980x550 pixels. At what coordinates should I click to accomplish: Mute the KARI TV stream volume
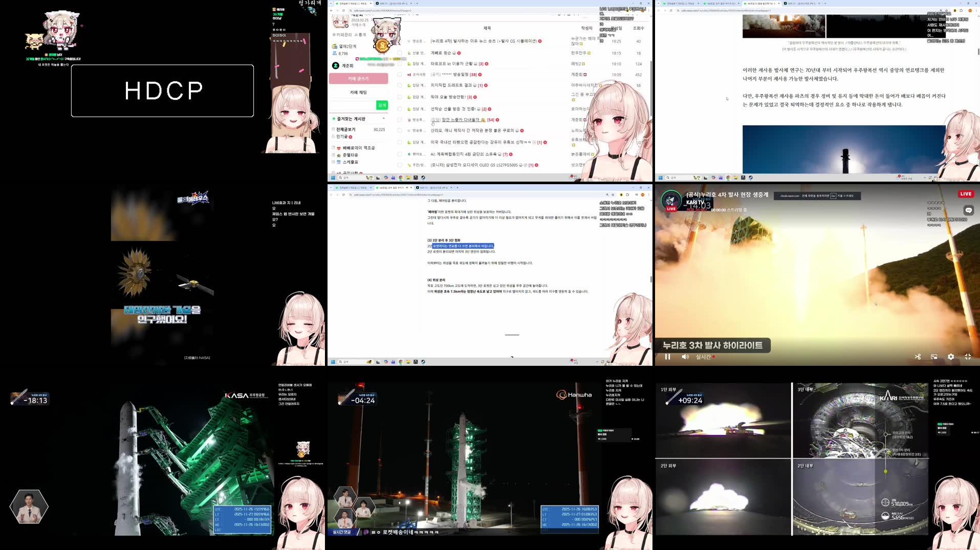pos(685,357)
